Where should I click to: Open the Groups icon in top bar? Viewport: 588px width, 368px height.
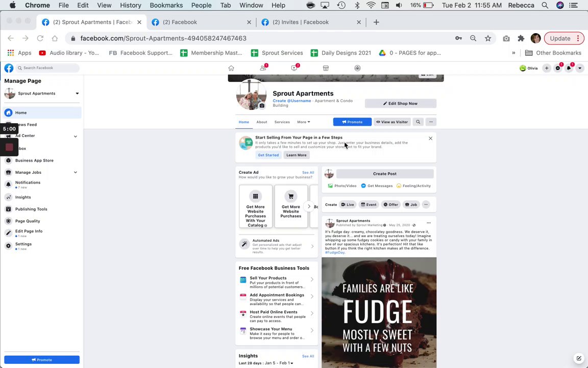coord(357,68)
